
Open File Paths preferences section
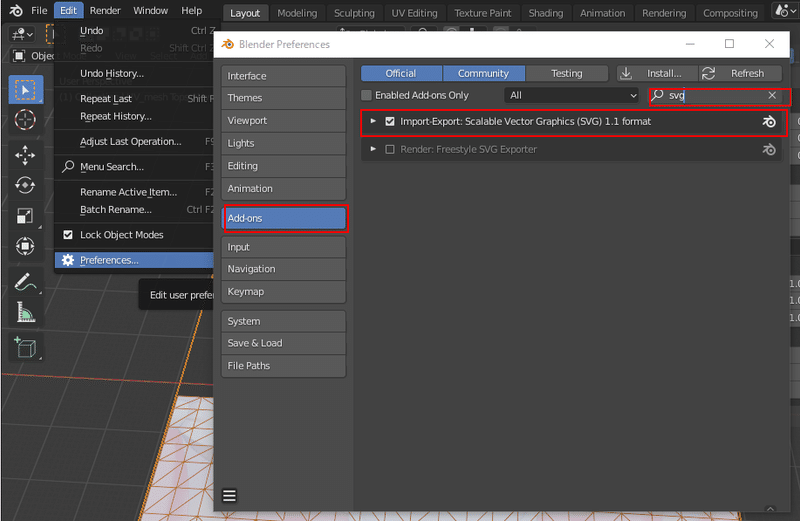click(x=284, y=366)
